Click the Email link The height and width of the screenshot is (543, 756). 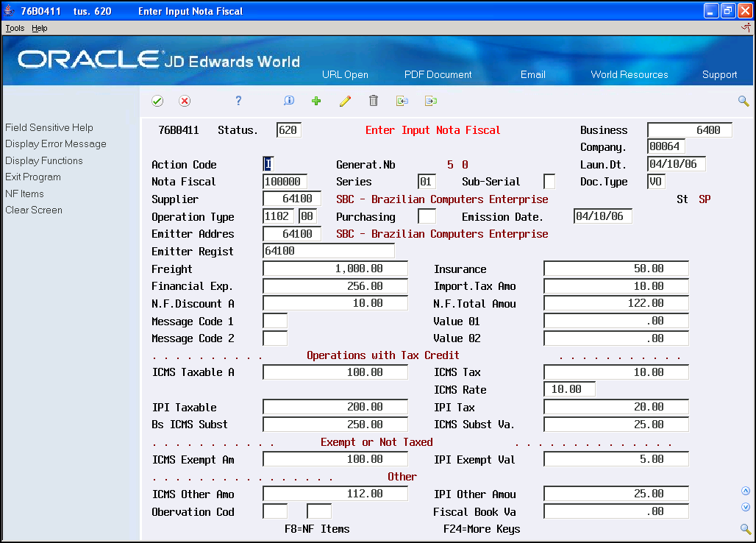(532, 75)
